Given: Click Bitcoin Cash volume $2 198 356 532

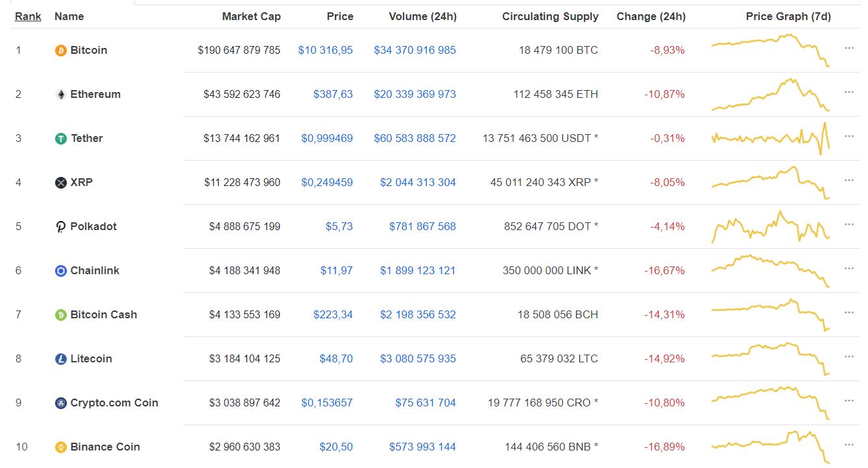Looking at the screenshot, I should point(418,314).
